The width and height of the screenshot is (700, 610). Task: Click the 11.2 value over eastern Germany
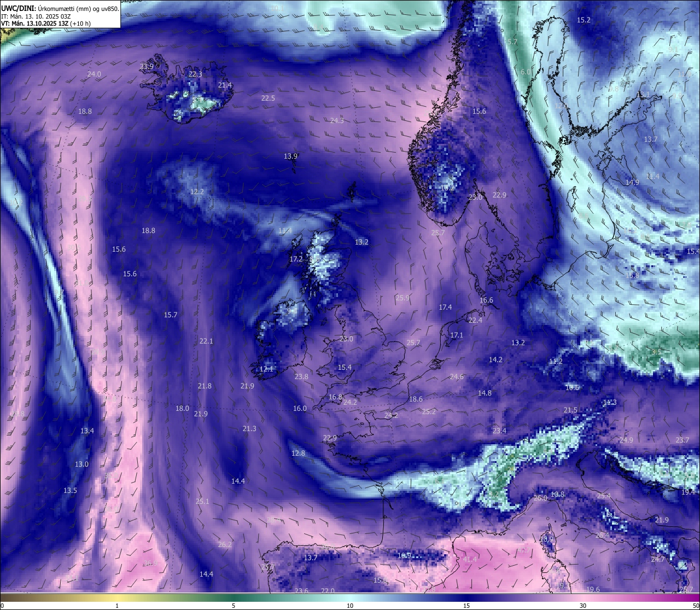(556, 362)
